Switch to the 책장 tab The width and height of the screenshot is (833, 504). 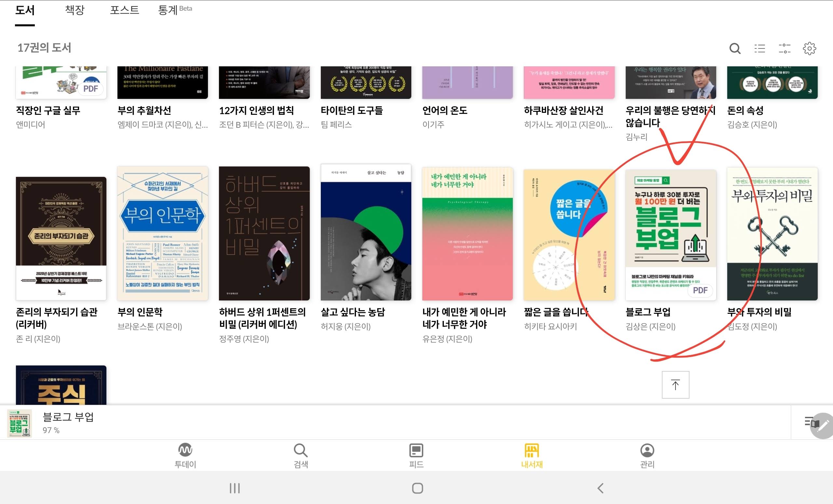click(x=75, y=10)
